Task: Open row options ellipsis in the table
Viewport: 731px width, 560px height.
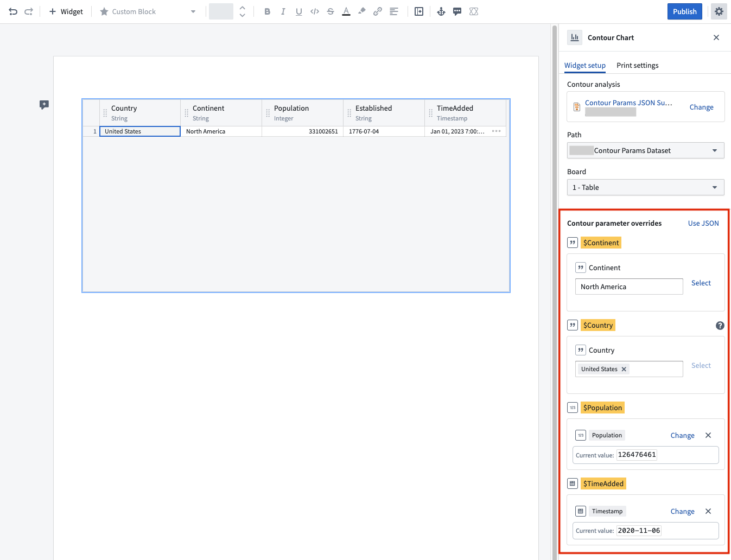Action: (x=496, y=131)
